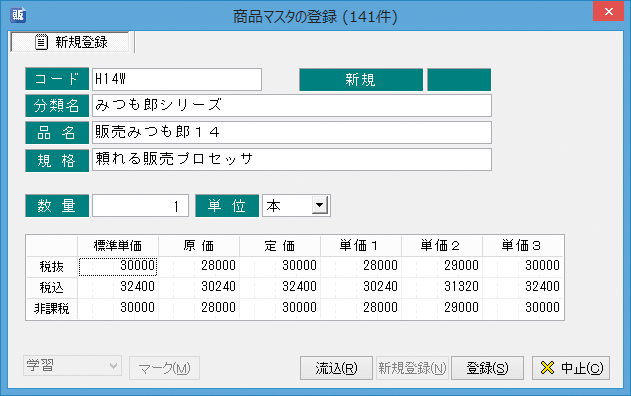
Task: Select the 税抜 単価2 cell 29000
Action: click(442, 266)
